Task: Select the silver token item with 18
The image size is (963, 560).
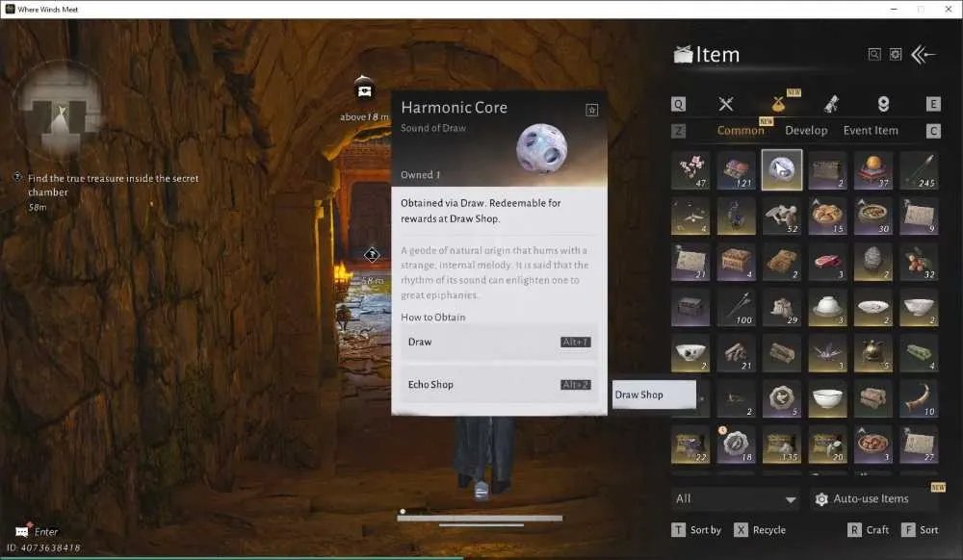Action: click(736, 445)
